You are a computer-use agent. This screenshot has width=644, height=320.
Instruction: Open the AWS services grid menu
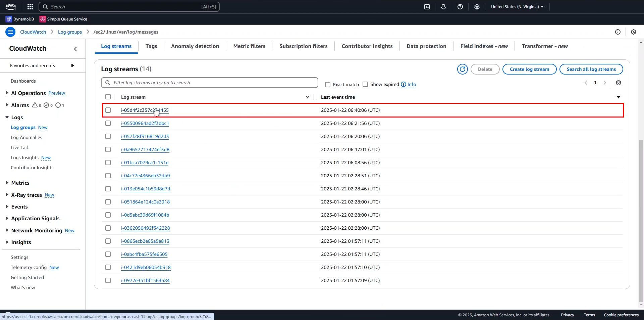[x=30, y=7]
